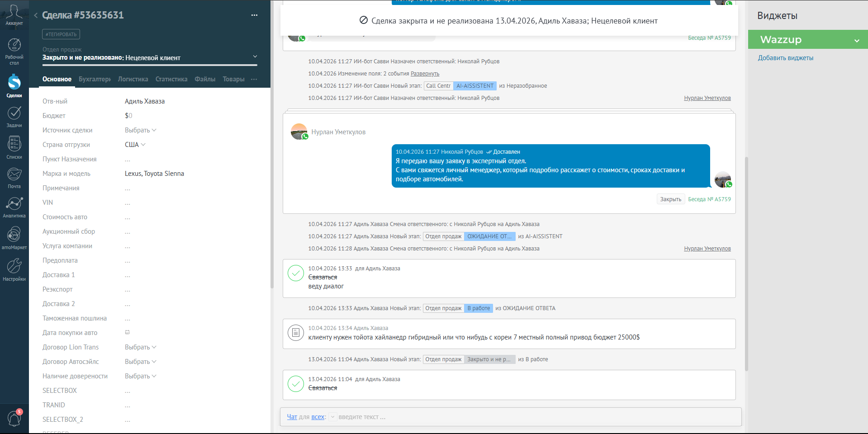This screenshot has height=434, width=868.
Task: Open the Договор Автосэйлс Выбрать dropdown
Action: [x=140, y=362]
